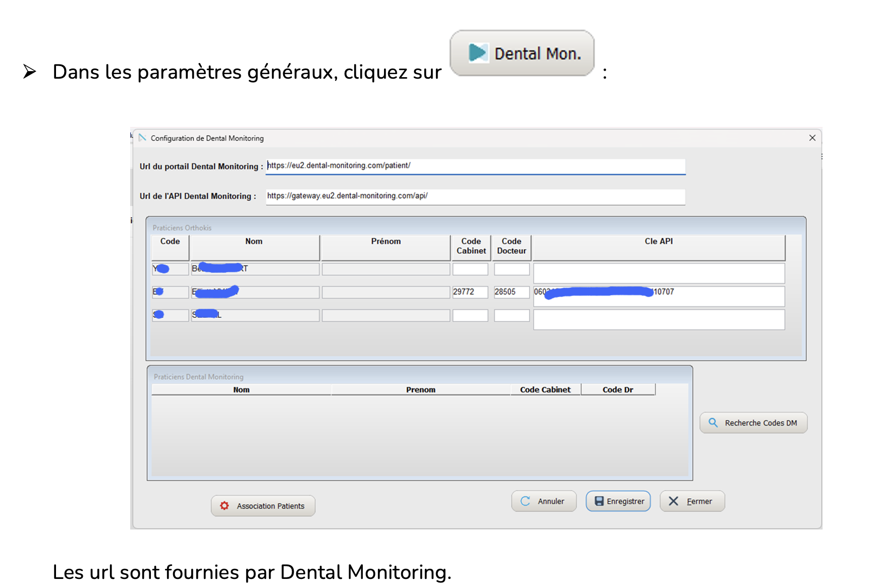
Task: Click the red gear icon on Association Patients
Action: coord(225,506)
